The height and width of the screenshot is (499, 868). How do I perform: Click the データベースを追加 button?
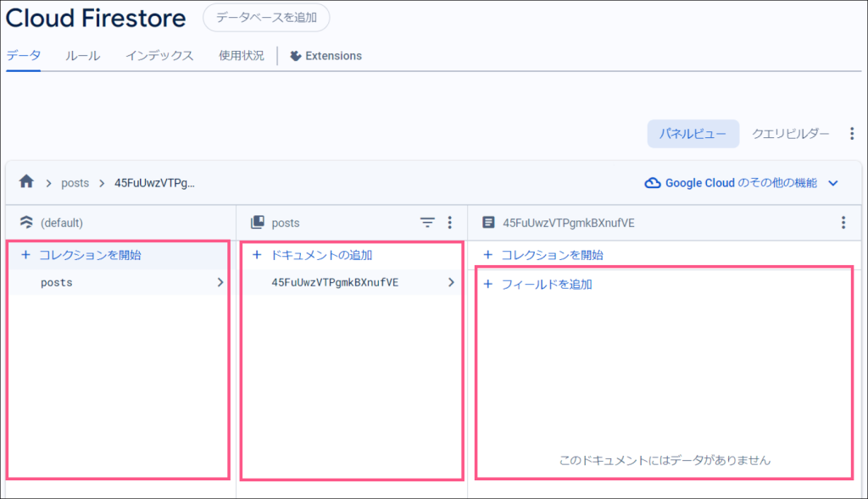click(x=266, y=18)
